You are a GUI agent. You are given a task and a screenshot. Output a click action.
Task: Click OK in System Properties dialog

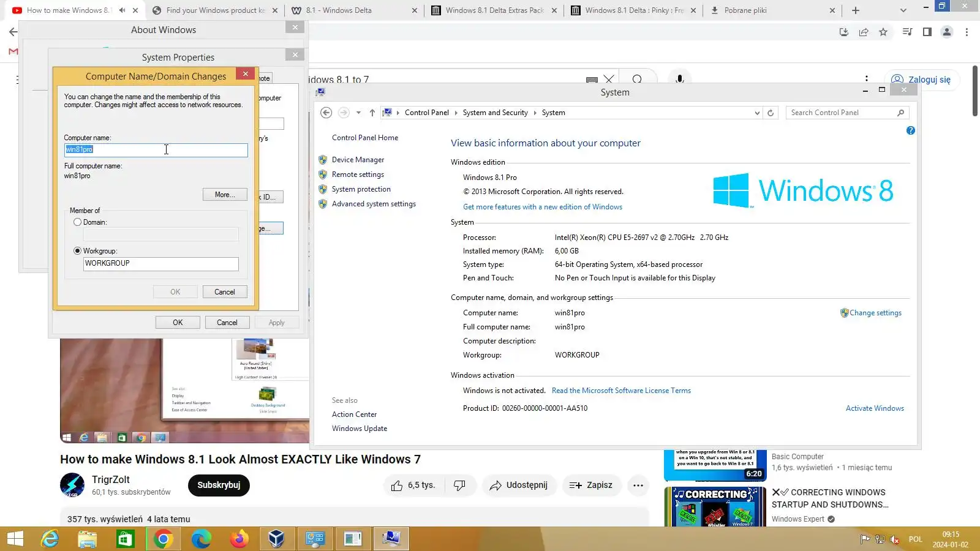click(178, 323)
